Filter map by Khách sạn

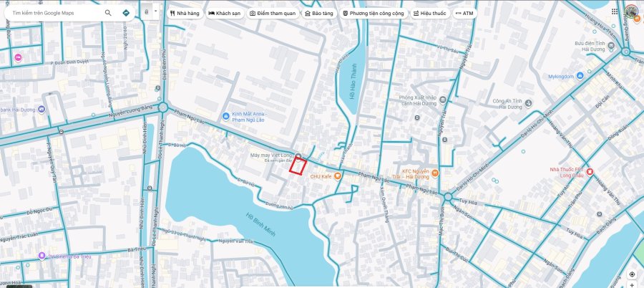click(224, 13)
